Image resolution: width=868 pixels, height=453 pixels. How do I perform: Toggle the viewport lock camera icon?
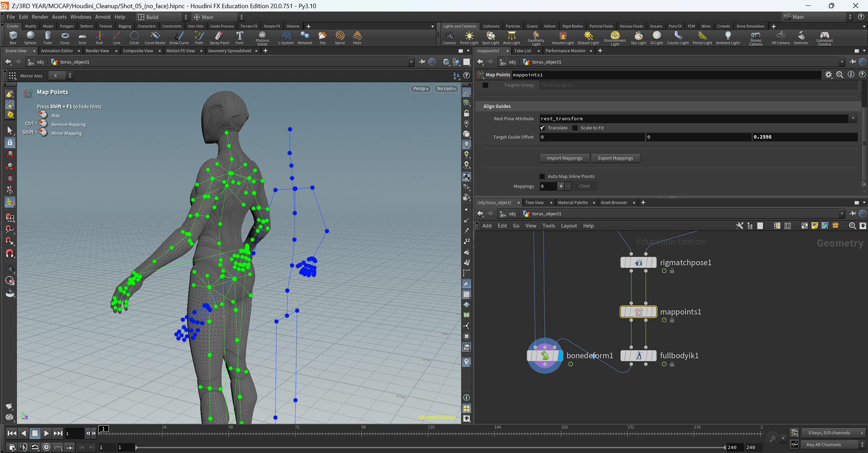[x=467, y=113]
